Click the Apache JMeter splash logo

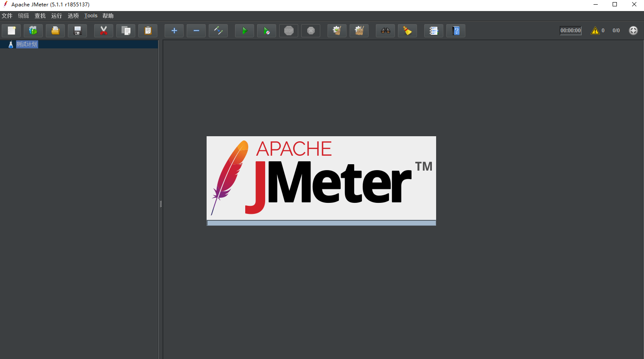pos(321,178)
